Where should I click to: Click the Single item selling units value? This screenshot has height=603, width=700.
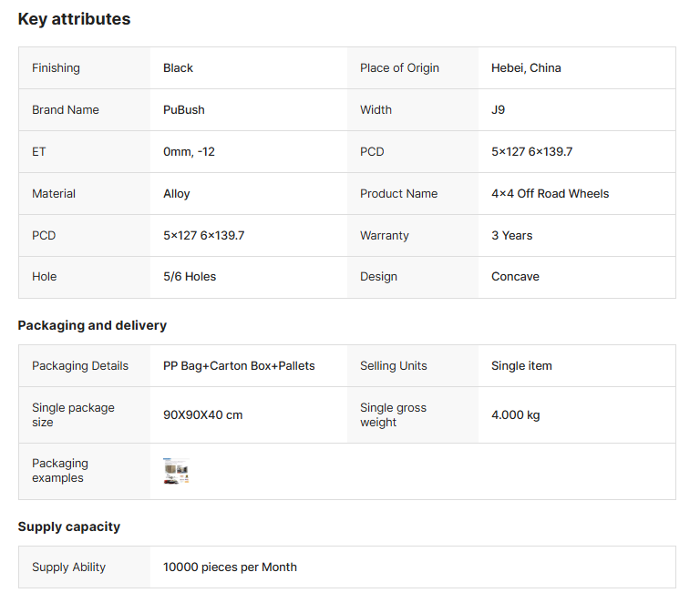point(521,366)
